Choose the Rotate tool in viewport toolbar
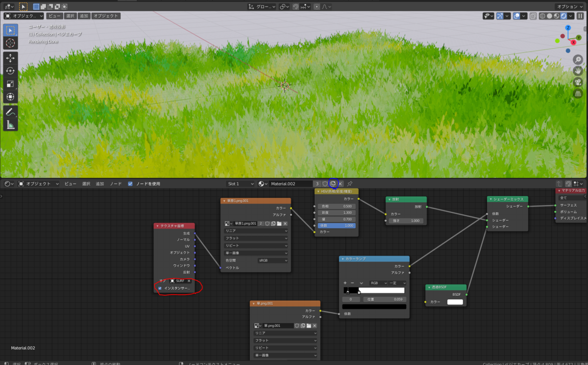 (x=10, y=71)
